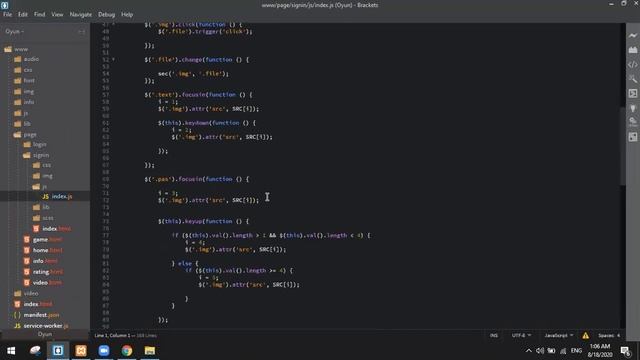Click the editor vertical scrollbar thumb

(622, 146)
